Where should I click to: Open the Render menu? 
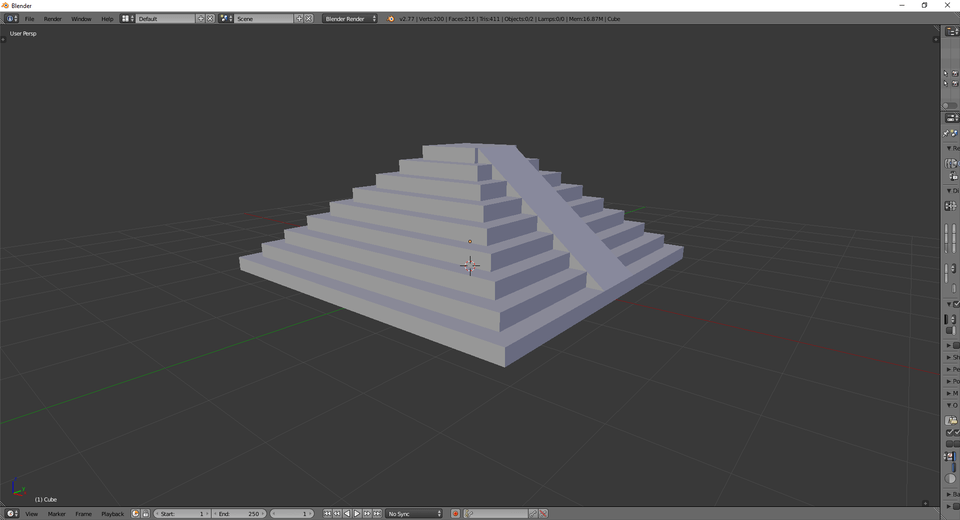[52, 19]
